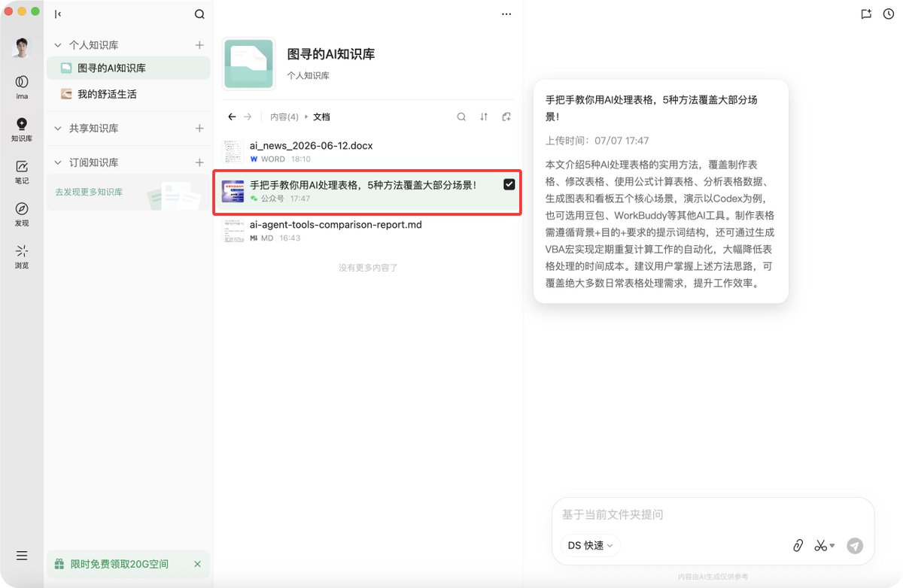This screenshot has width=903, height=588.
Task: Click the back arrow in breadcrumb bar
Action: (232, 117)
